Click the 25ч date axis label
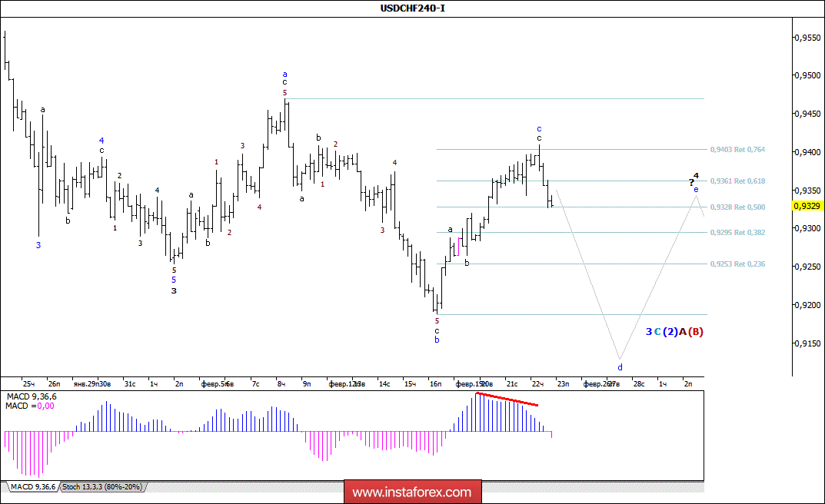 28,384
